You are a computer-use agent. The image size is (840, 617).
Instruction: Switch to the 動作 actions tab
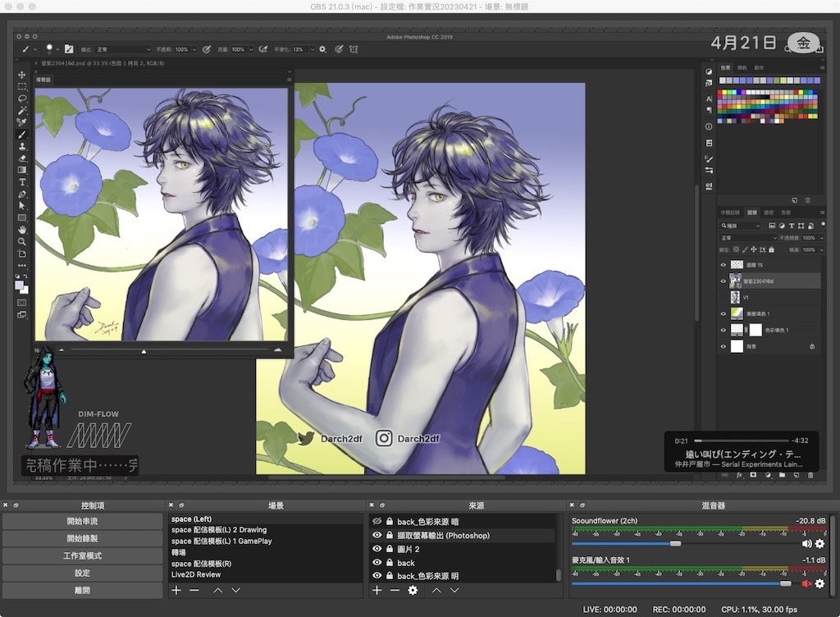(x=759, y=68)
